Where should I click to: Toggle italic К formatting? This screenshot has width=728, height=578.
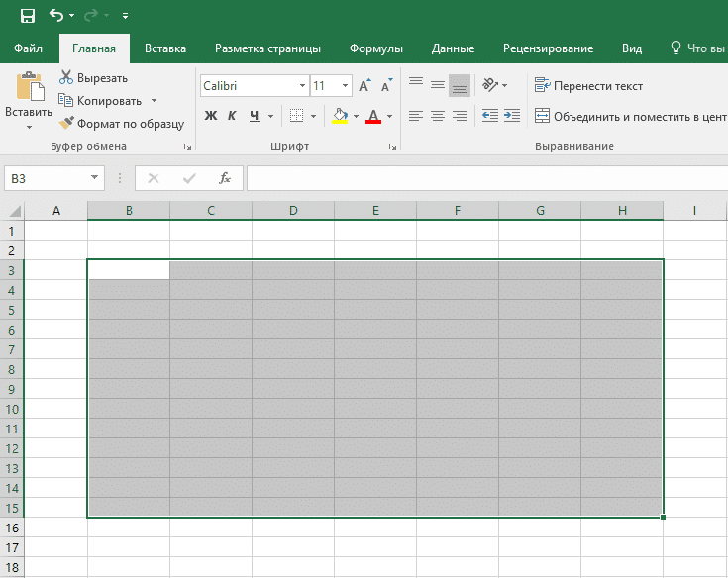[x=232, y=116]
